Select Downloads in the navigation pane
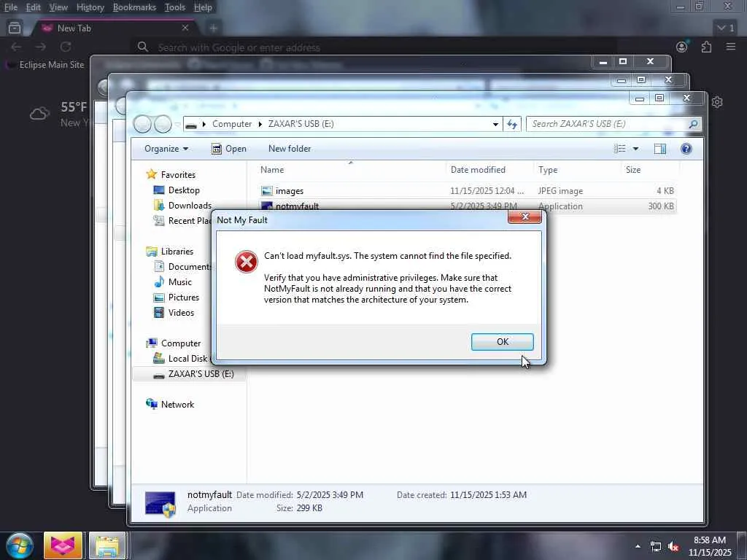Image resolution: width=747 pixels, height=560 pixels. [x=190, y=205]
